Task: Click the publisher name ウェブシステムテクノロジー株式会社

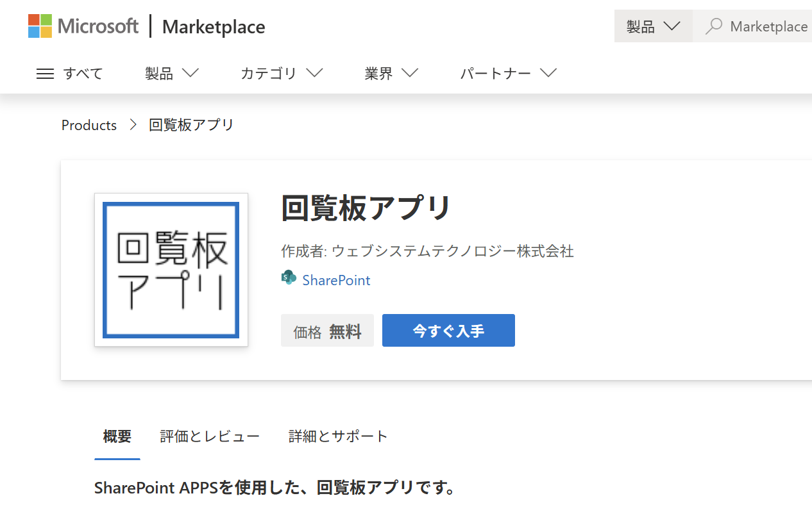Action: point(453,251)
